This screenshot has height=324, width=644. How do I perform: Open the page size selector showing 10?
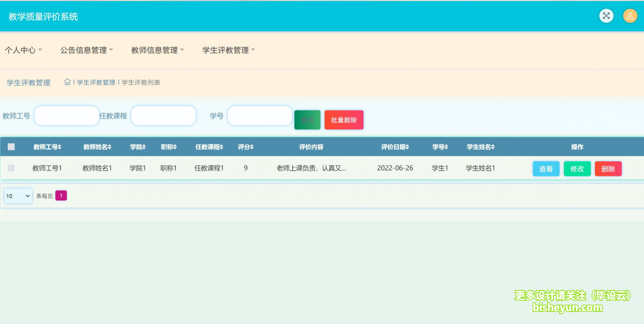pos(17,196)
